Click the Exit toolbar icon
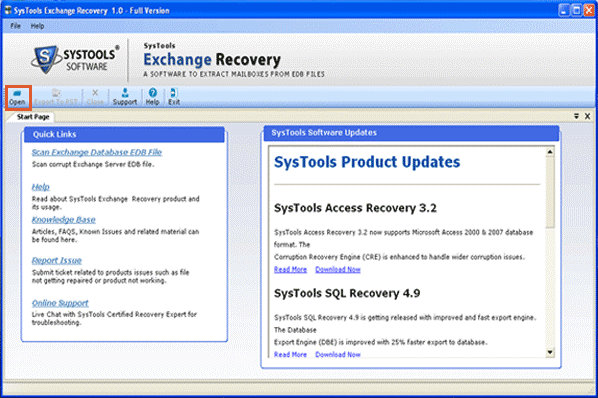 (174, 98)
